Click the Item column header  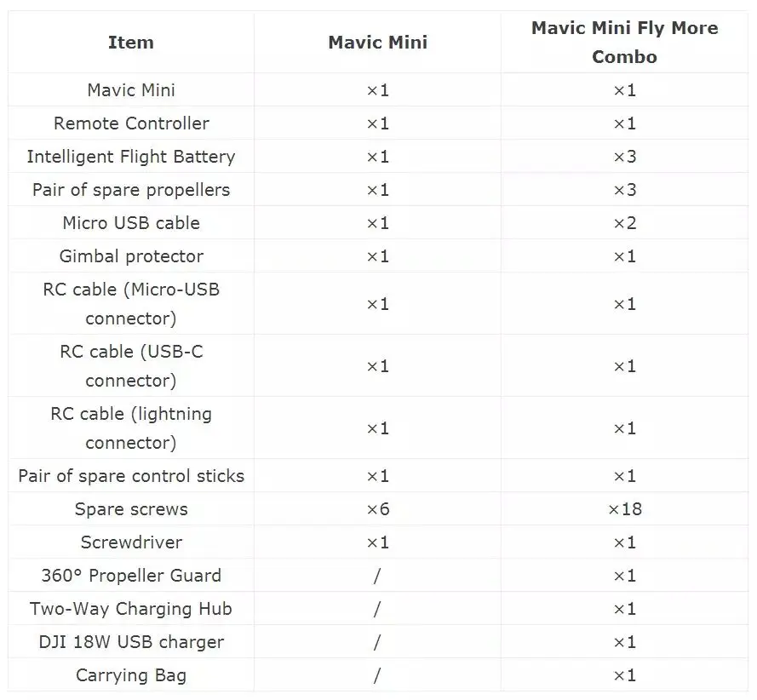pyautogui.click(x=131, y=43)
